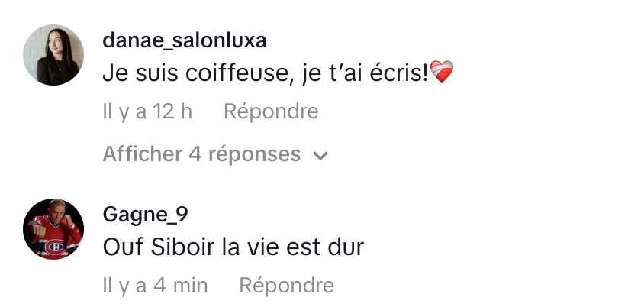Visit the Gagne_9 username link
This screenshot has width=644, height=307.
[x=145, y=215]
